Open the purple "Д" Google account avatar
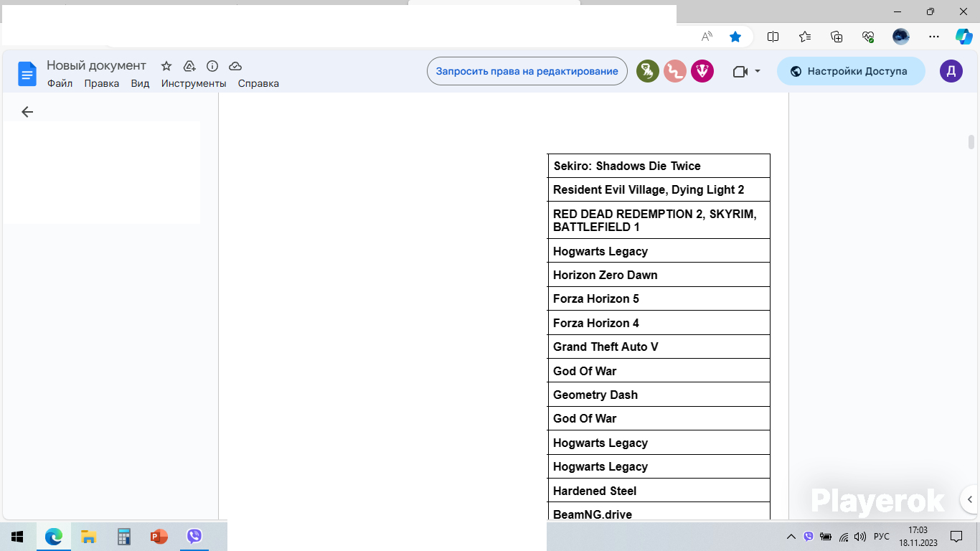This screenshot has height=551, width=980. pyautogui.click(x=951, y=71)
